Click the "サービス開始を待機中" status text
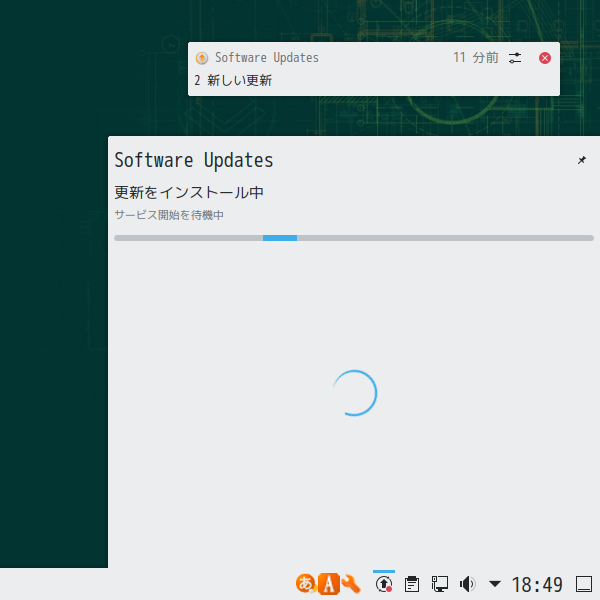This screenshot has height=600, width=600. [169, 215]
